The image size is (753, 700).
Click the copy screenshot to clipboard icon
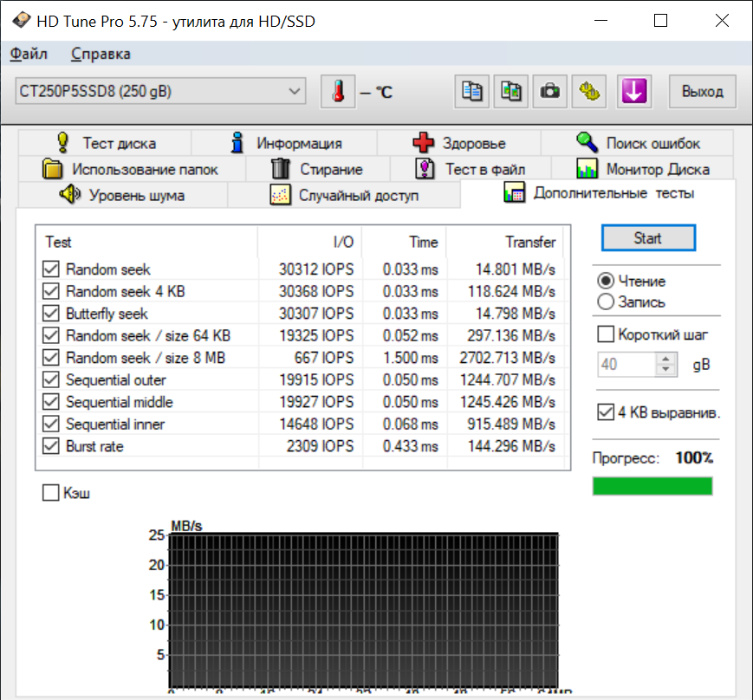click(511, 92)
